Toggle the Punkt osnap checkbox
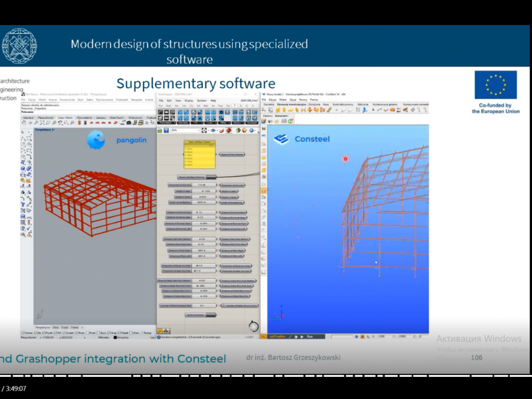The width and height of the screenshot is (532, 399). (x=44, y=332)
